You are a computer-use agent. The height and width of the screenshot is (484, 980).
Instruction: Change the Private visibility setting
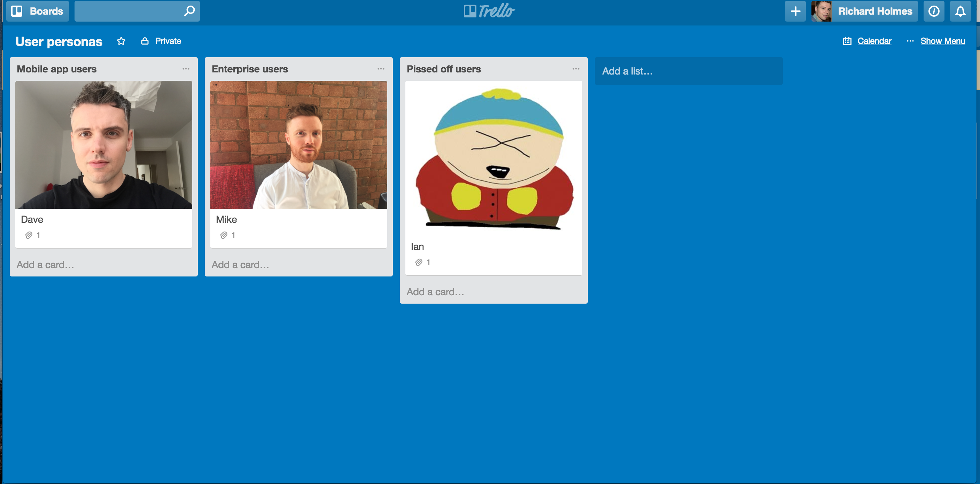(x=161, y=41)
